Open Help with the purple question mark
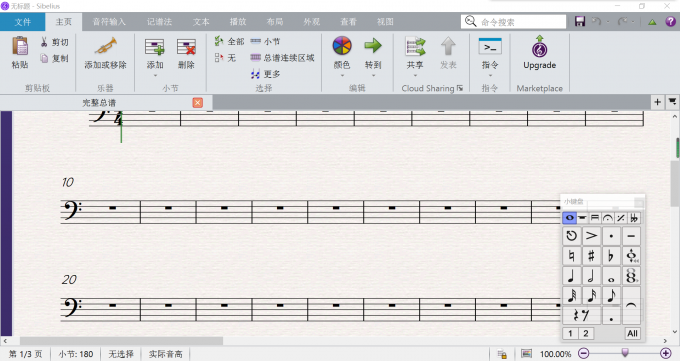This screenshot has height=361, width=680. [x=670, y=21]
